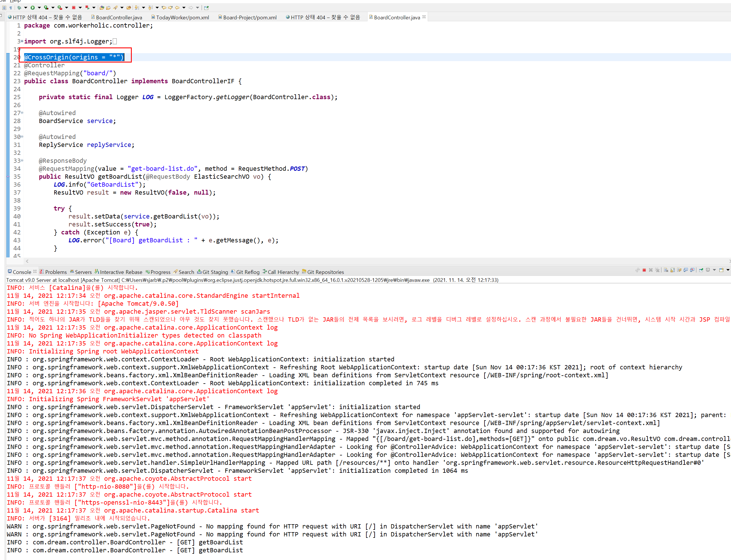Toggle Pin Console
Image resolution: width=731 pixels, height=560 pixels.
pos(701,270)
